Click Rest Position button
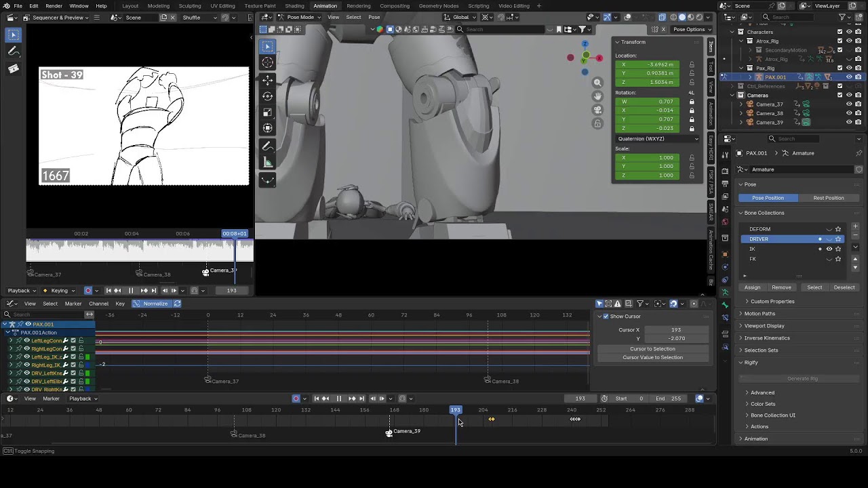The width and height of the screenshot is (868, 488). 829,198
